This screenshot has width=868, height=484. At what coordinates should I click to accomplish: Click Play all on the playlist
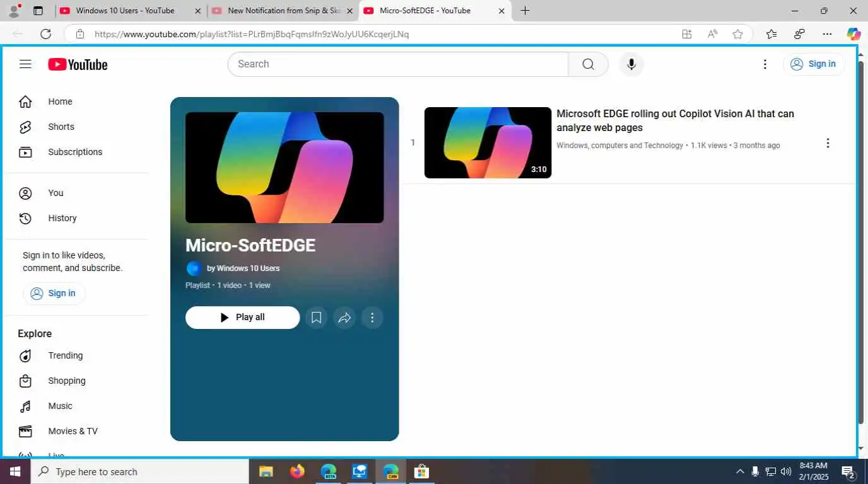click(242, 318)
